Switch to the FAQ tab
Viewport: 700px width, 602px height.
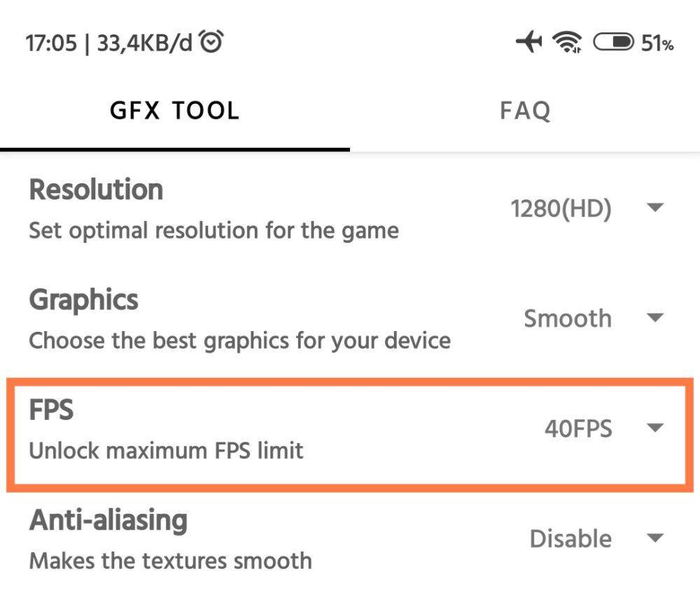tap(525, 111)
